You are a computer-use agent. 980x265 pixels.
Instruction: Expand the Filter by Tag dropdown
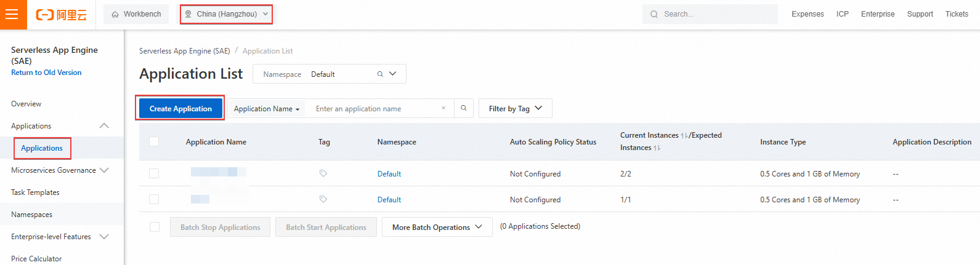tap(515, 108)
